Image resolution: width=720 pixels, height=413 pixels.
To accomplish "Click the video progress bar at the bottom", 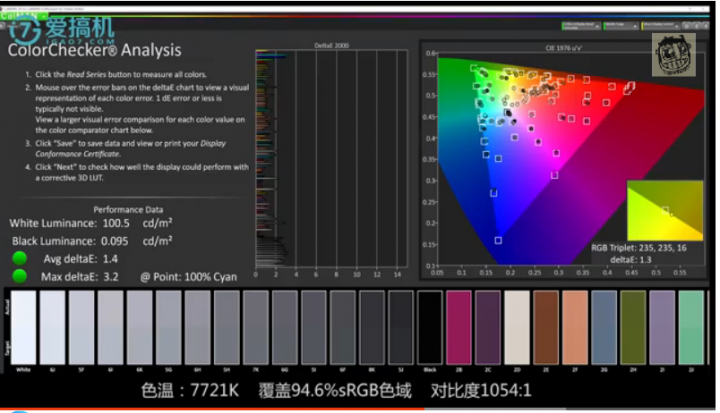I will point(358,409).
